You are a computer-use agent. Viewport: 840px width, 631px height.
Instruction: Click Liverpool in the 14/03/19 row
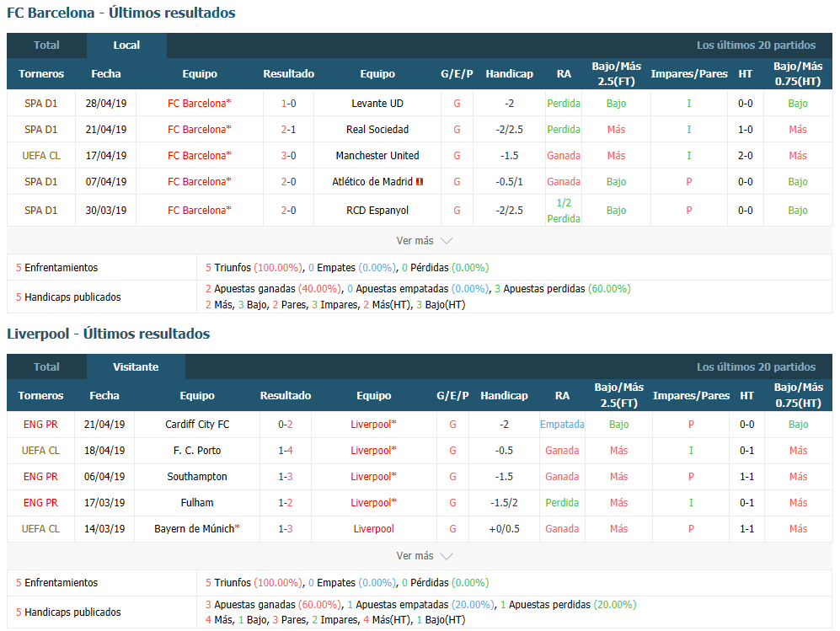373,529
